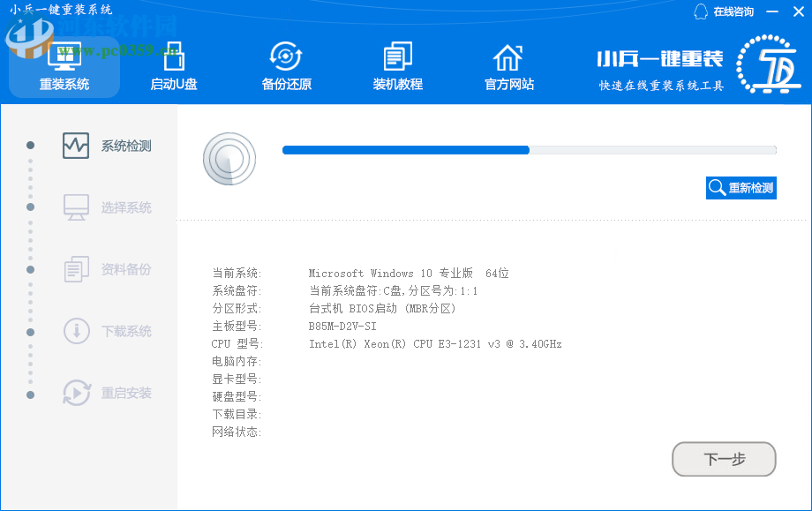Select the 下载系统 download system step icon
Viewport: 812px width, 511px height.
tap(75, 331)
